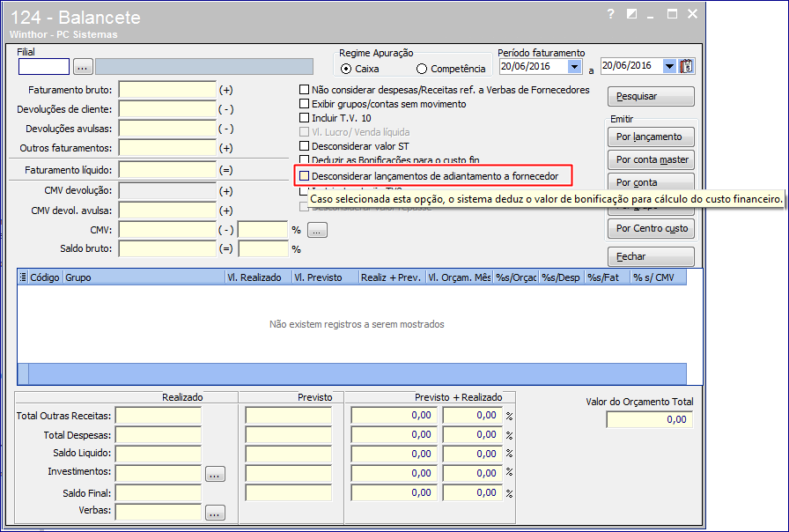The image size is (789, 532).
Task: Click the CMV devol. avulsa field
Action: 167,211
